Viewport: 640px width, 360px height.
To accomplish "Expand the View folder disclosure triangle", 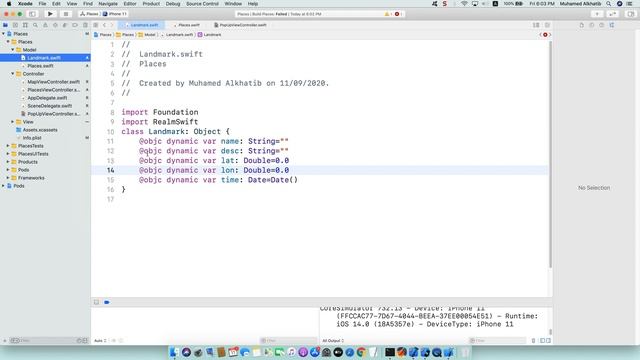I will 13,122.
